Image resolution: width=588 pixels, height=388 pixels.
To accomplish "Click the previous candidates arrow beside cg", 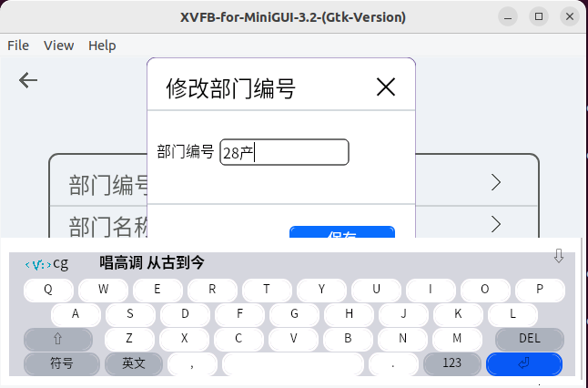I will (27, 265).
